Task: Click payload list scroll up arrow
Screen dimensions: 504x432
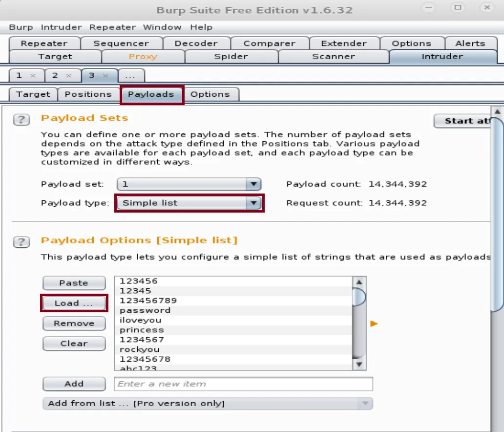Action: point(359,282)
